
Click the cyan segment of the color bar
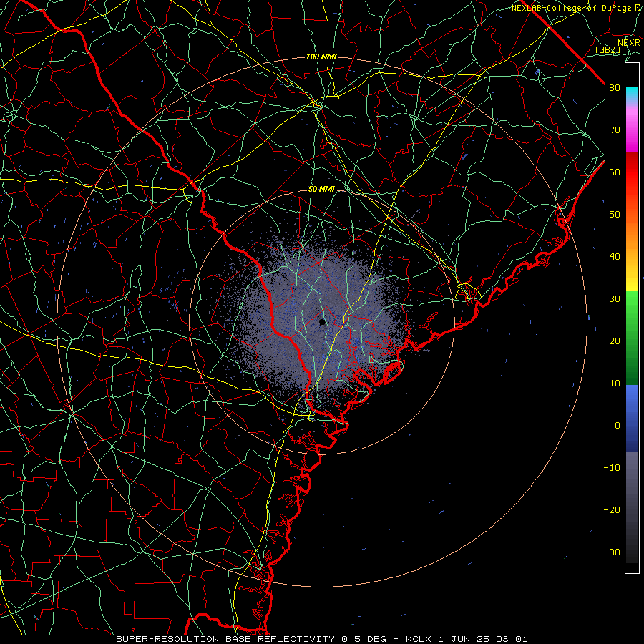tap(632, 95)
